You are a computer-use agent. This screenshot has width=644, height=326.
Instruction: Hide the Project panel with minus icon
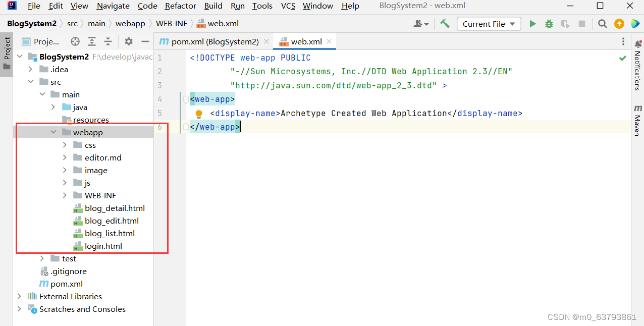tap(145, 41)
